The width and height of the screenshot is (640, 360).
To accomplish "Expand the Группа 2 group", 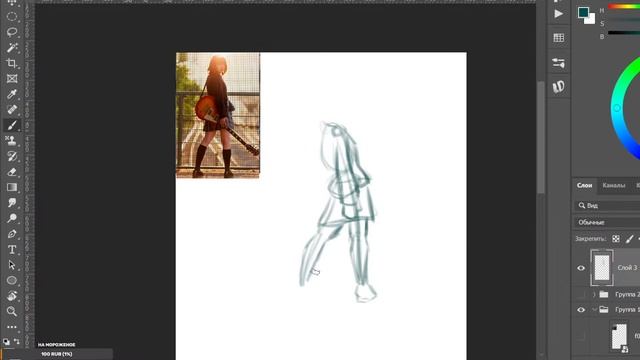I will tap(594, 294).
